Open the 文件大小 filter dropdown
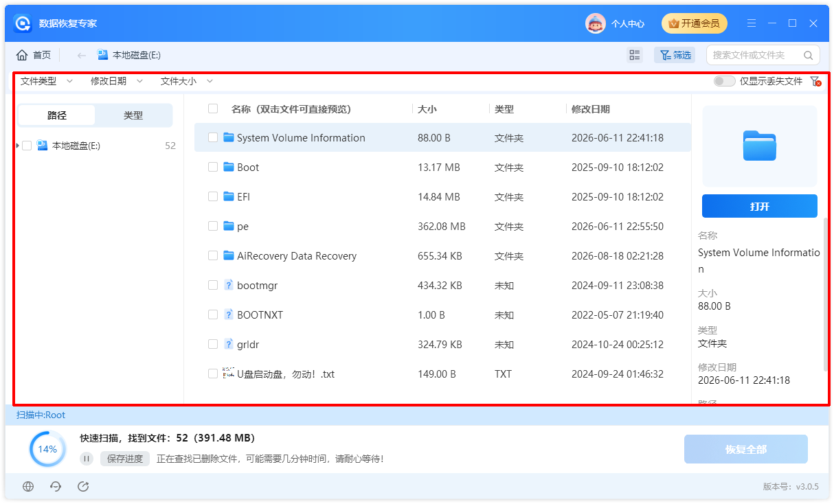Viewport: 834px width, 504px height. tap(187, 81)
